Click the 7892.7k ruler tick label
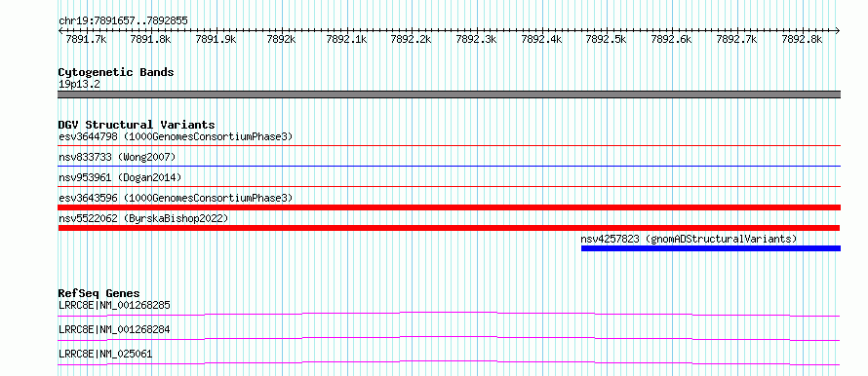This screenshot has height=376, width=868. point(736,39)
